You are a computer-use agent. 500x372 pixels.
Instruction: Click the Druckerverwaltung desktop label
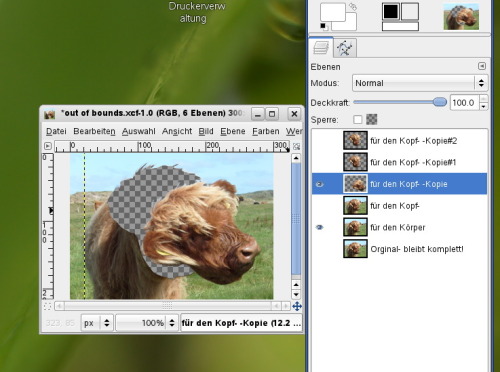pos(196,12)
